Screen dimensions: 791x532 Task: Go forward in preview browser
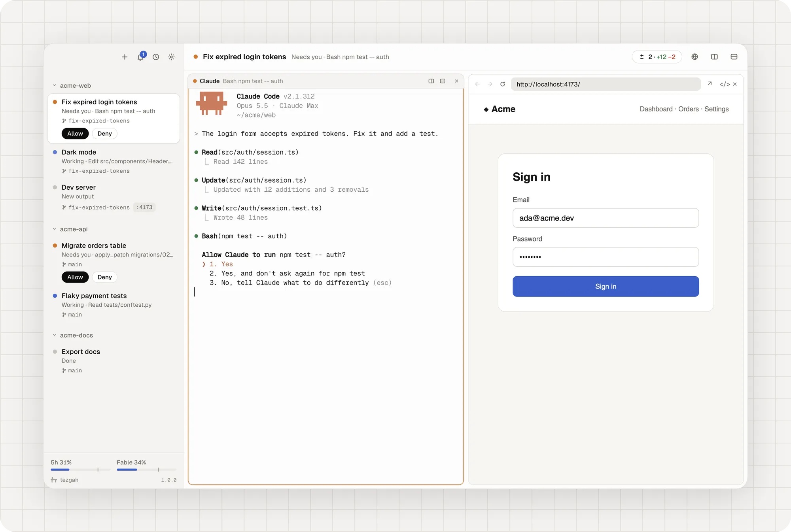[x=490, y=84]
